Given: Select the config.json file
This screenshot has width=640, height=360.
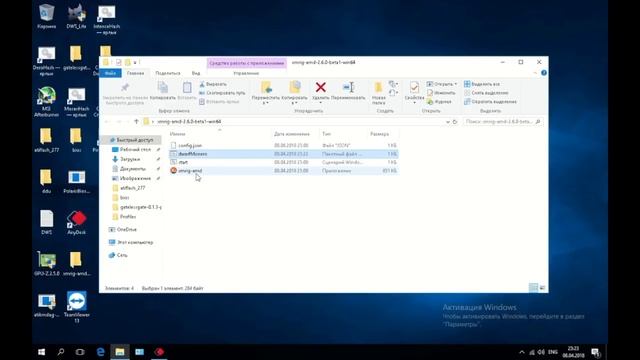Looking at the screenshot, I should point(284,145).
